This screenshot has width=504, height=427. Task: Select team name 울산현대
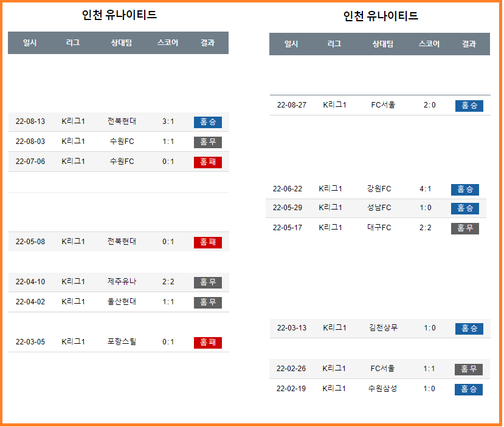122,302
